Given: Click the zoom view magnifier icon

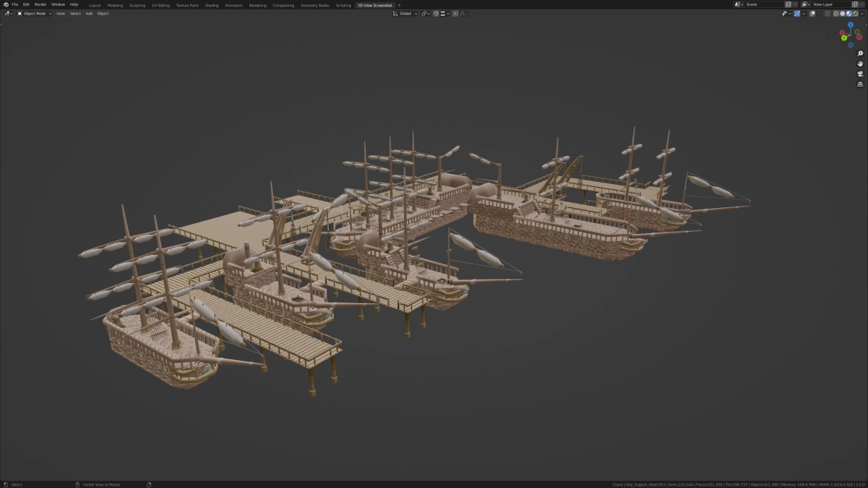Looking at the screenshot, I should click(x=860, y=54).
